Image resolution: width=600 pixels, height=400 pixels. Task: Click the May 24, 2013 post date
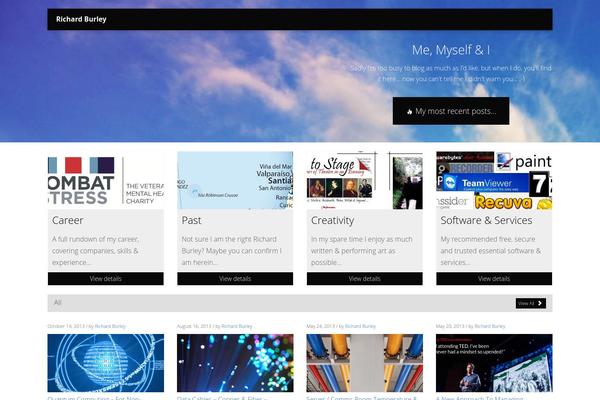[320, 326]
